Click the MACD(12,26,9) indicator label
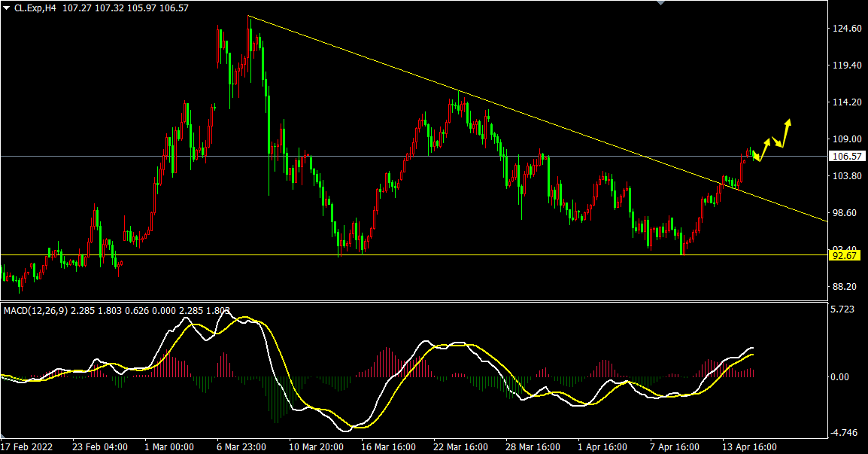The width and height of the screenshot is (868, 454). click(35, 310)
